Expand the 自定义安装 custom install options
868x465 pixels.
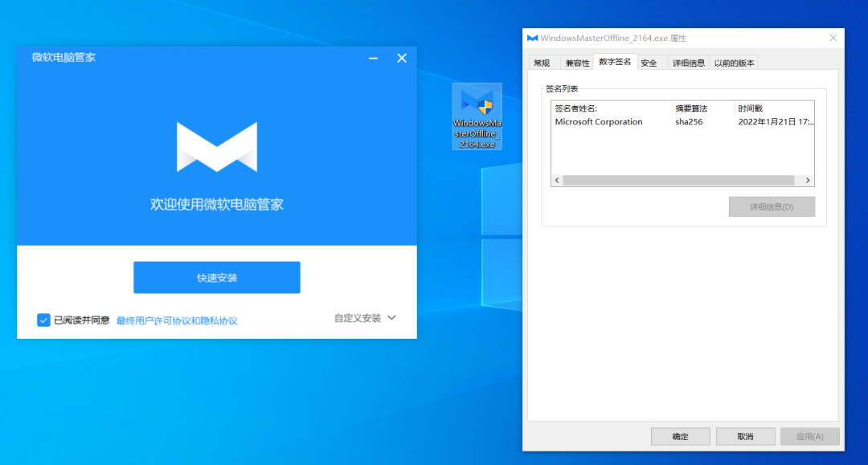365,318
